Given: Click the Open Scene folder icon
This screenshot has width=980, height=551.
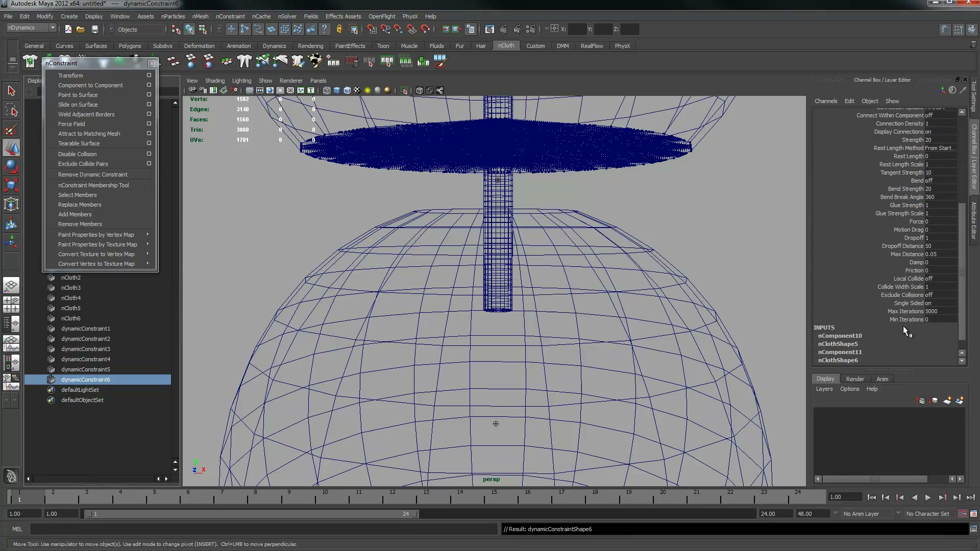Looking at the screenshot, I should (x=81, y=29).
